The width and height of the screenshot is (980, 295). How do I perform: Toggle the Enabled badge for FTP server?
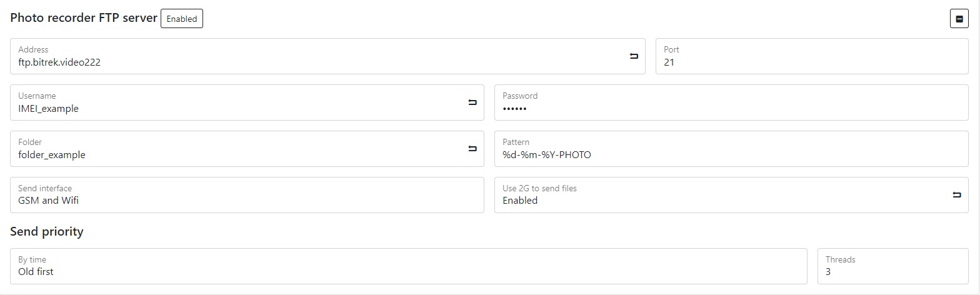[182, 19]
